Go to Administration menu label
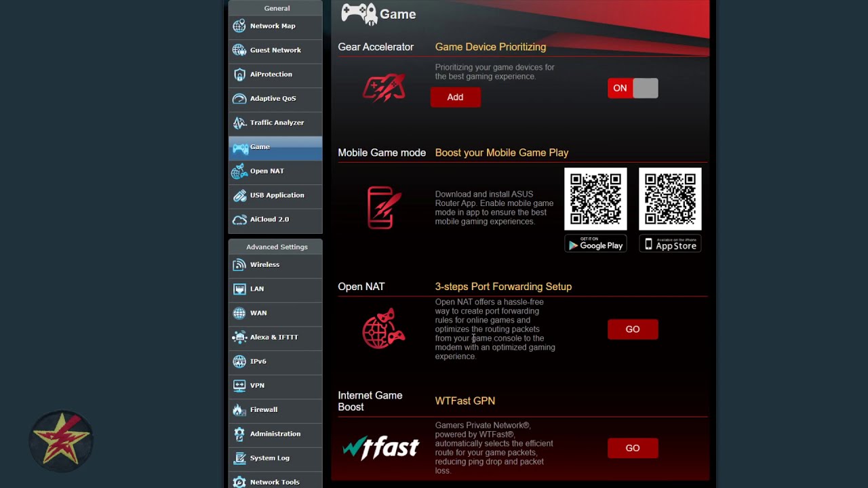This screenshot has width=868, height=488. click(275, 434)
